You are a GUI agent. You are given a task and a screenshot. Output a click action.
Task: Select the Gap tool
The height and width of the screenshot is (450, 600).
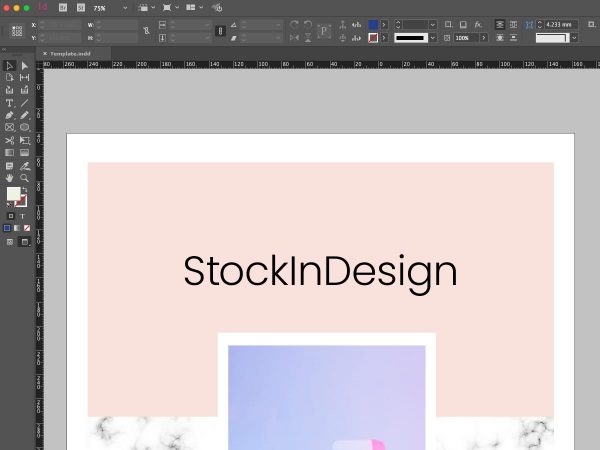click(x=24, y=78)
